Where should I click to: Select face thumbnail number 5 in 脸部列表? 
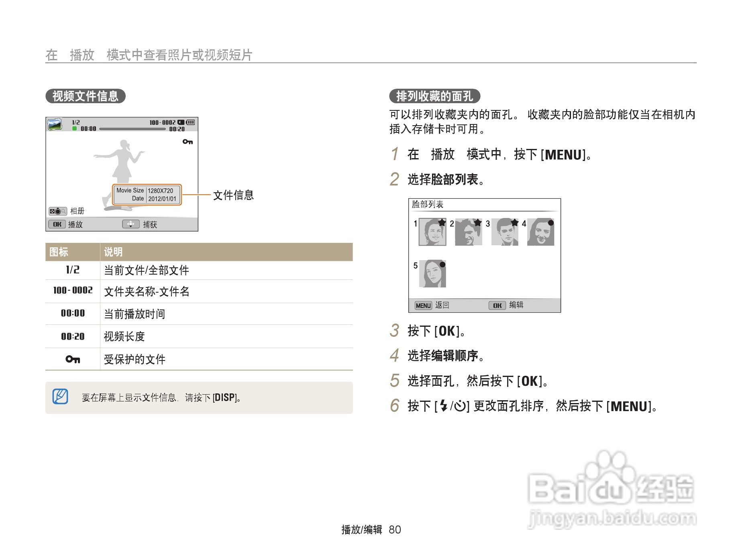tap(432, 274)
